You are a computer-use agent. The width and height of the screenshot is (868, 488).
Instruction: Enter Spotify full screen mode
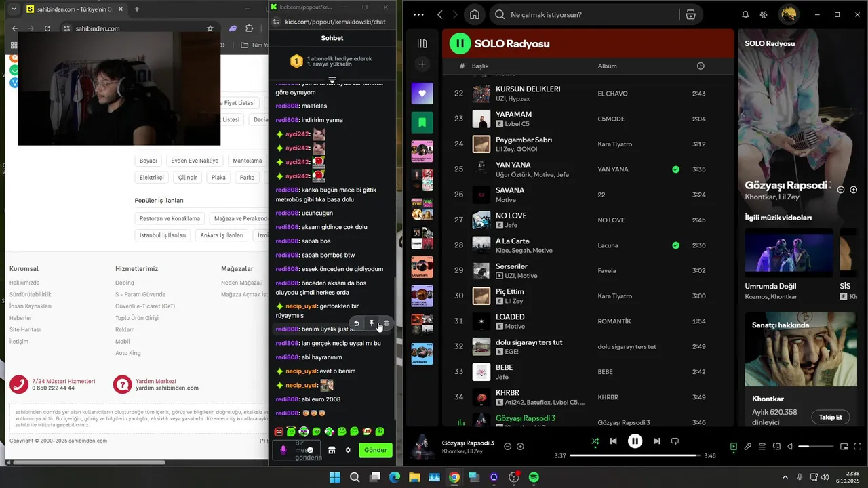(857, 447)
